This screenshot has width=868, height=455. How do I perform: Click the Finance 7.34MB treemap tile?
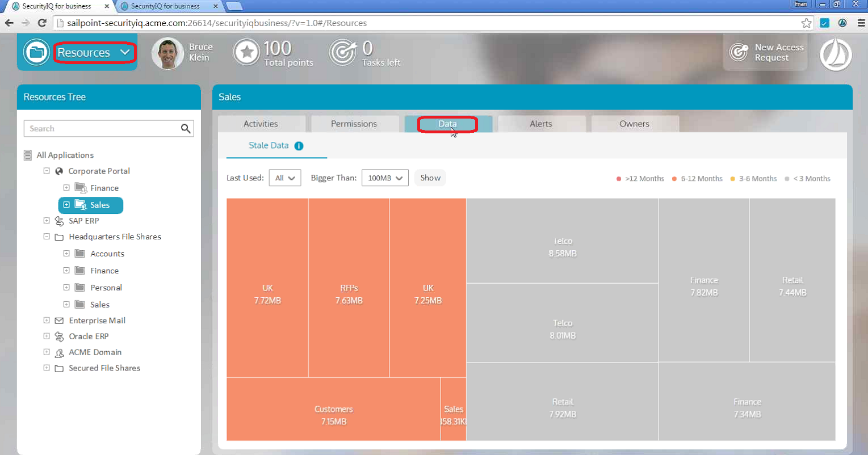point(747,402)
